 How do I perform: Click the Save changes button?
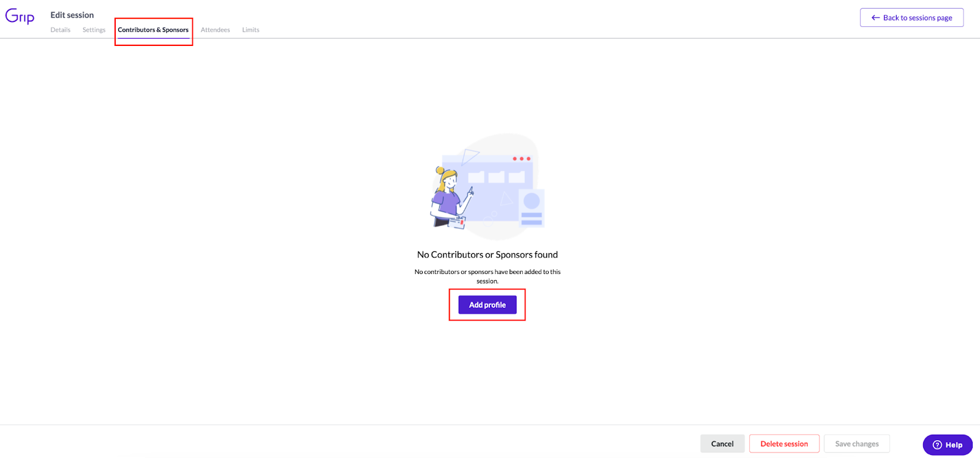point(857,444)
